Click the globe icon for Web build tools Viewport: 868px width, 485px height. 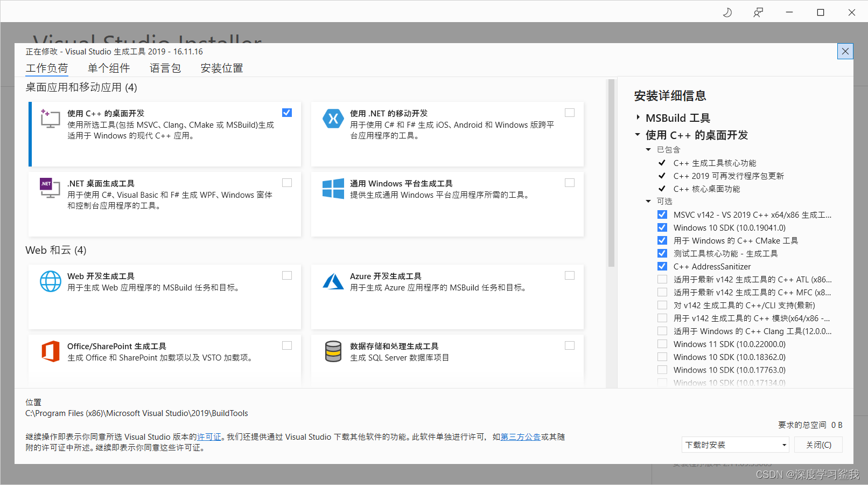tap(51, 281)
